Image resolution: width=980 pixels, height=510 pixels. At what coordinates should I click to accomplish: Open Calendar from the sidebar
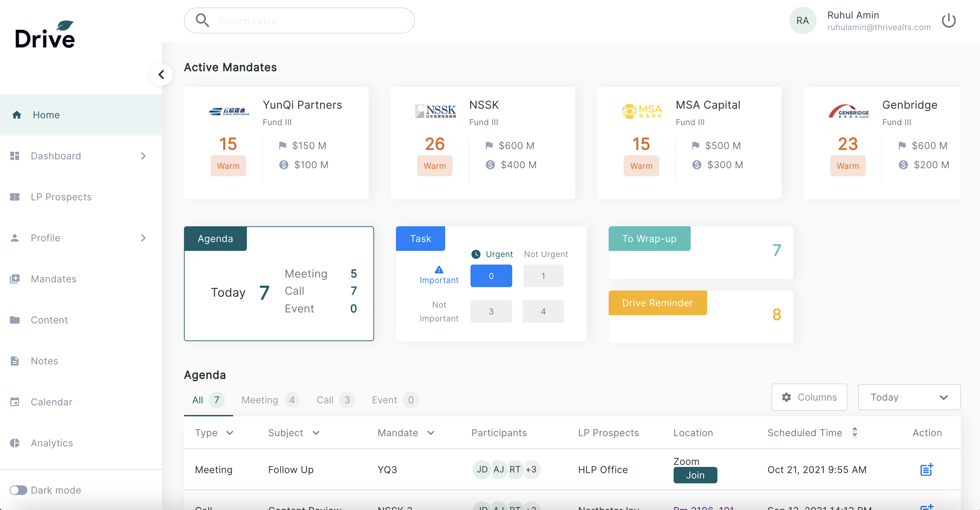51,402
